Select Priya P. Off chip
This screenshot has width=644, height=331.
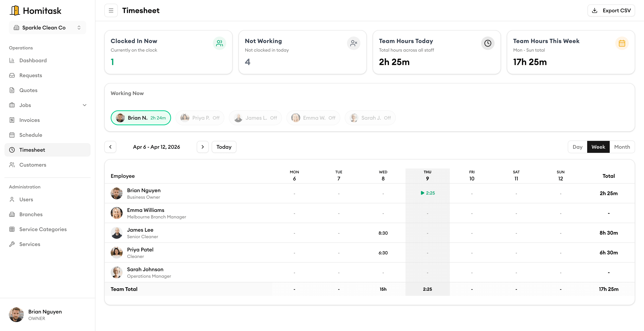pyautogui.click(x=200, y=117)
